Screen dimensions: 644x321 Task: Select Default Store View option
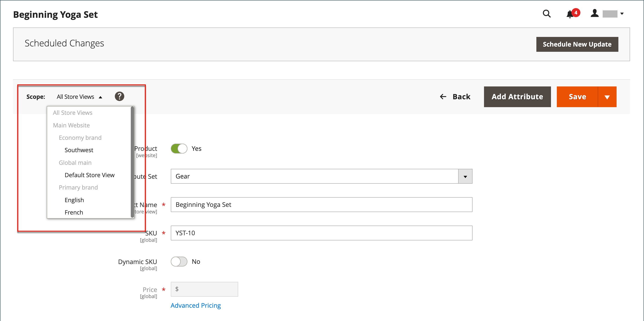pos(89,175)
